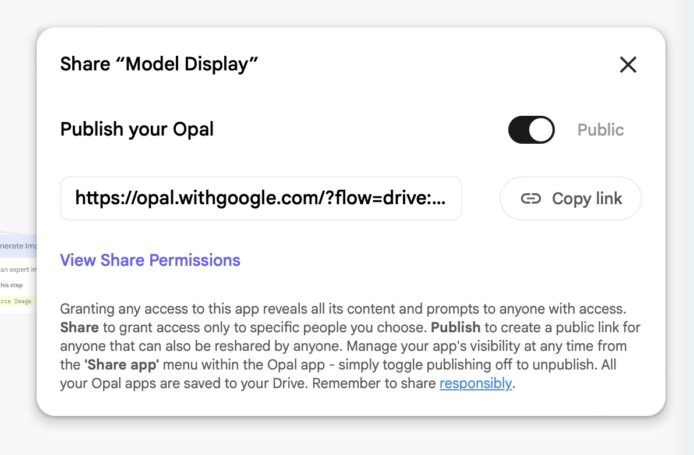Click the 'Publish your Opal' heading text
This screenshot has width=694, height=455.
tap(137, 129)
